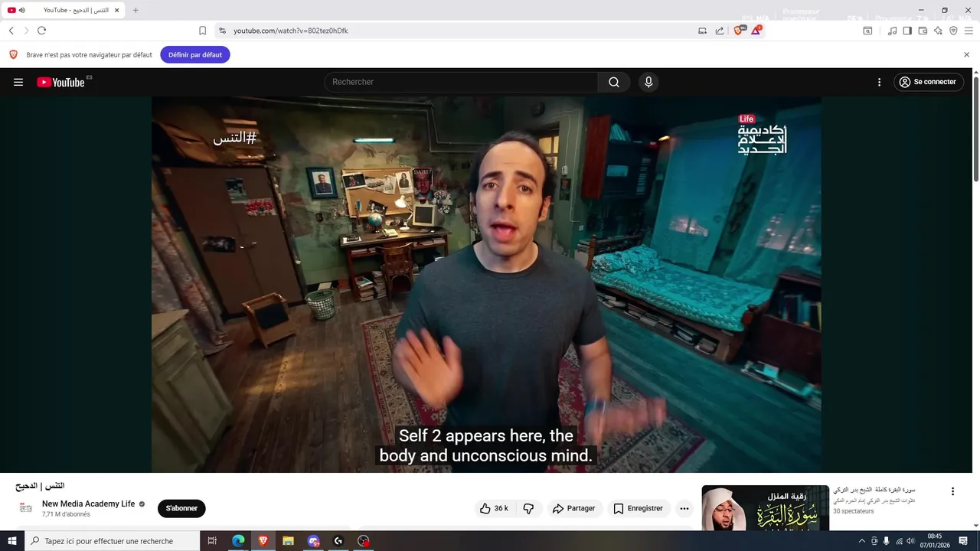Click the video title text
The image size is (980, 551).
coord(40,486)
